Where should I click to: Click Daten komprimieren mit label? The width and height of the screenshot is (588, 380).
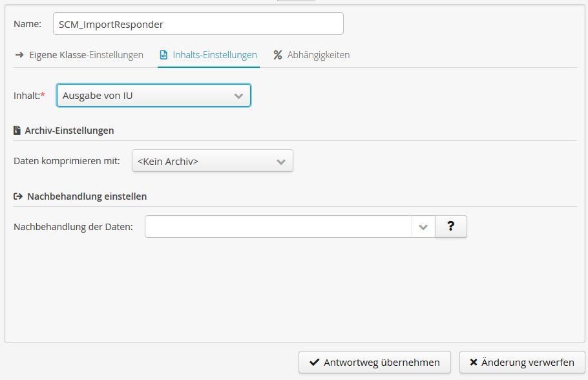tap(67, 161)
